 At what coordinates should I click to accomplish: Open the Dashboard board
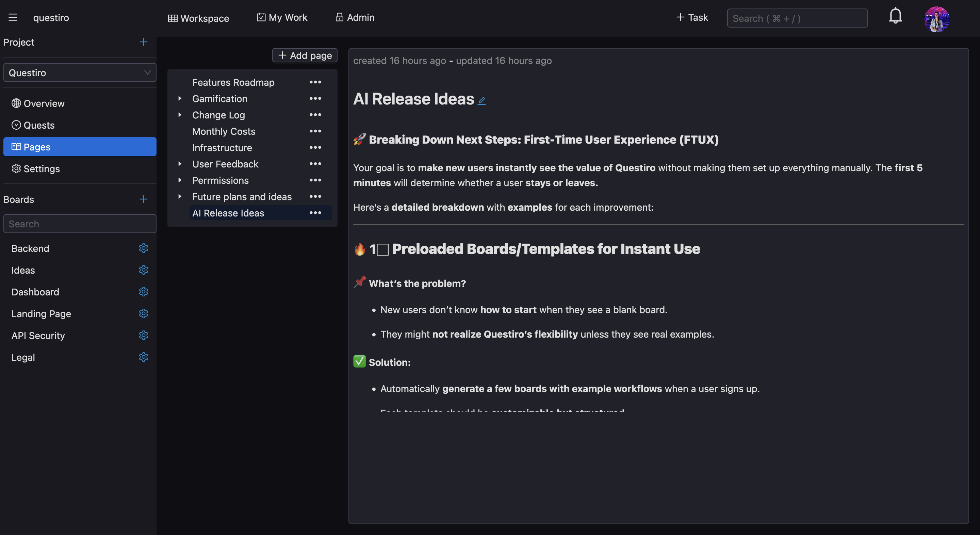pos(35,292)
